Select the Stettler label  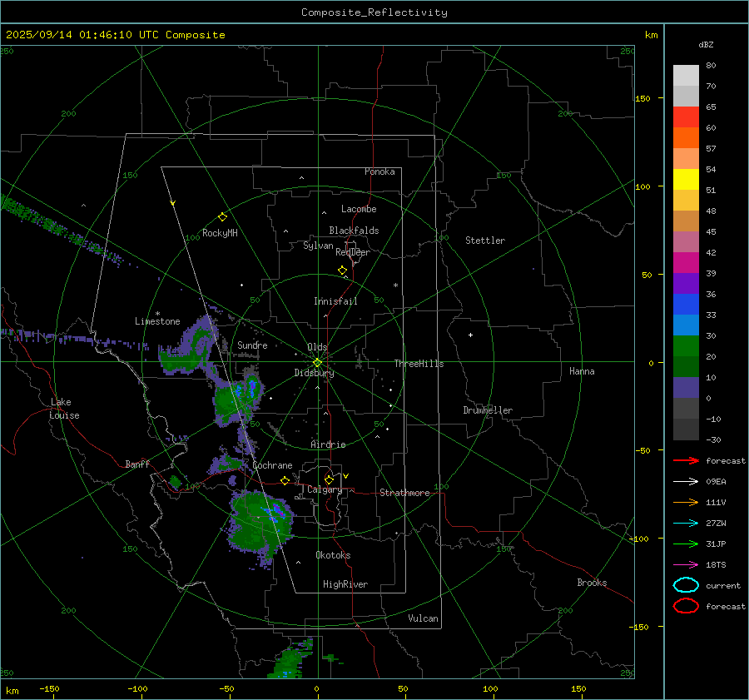[x=485, y=241]
